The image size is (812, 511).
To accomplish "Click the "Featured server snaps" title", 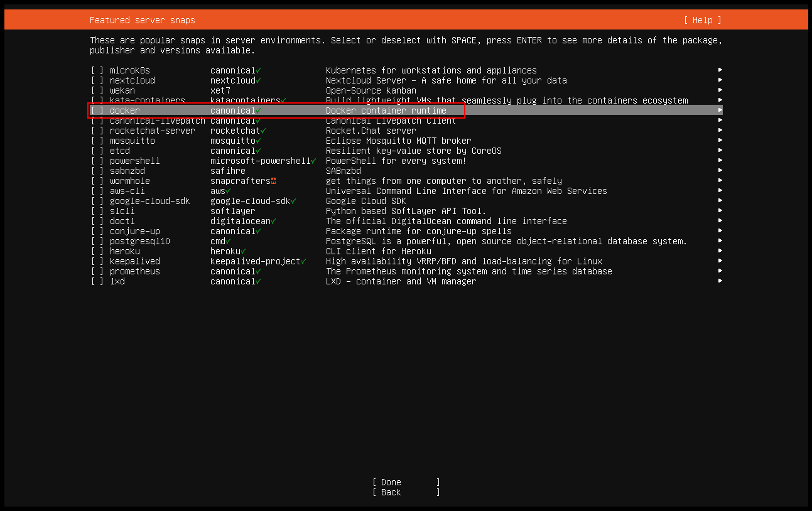I will click(143, 20).
